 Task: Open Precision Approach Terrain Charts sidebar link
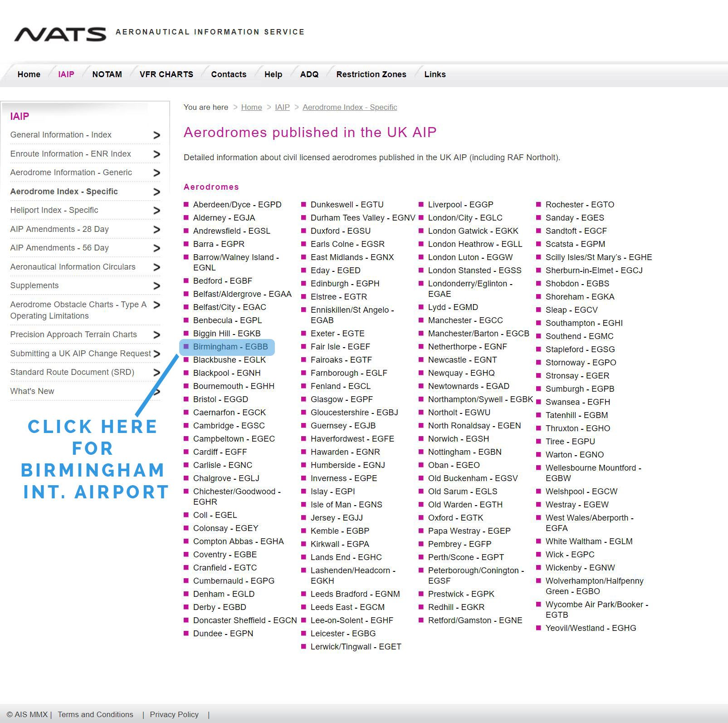click(x=73, y=334)
